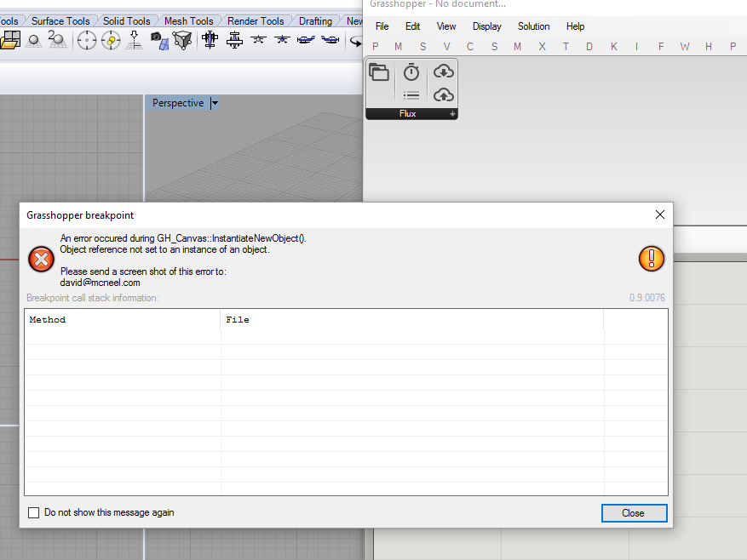Click the david@mcneel.com email text
The image size is (747, 560).
point(100,283)
